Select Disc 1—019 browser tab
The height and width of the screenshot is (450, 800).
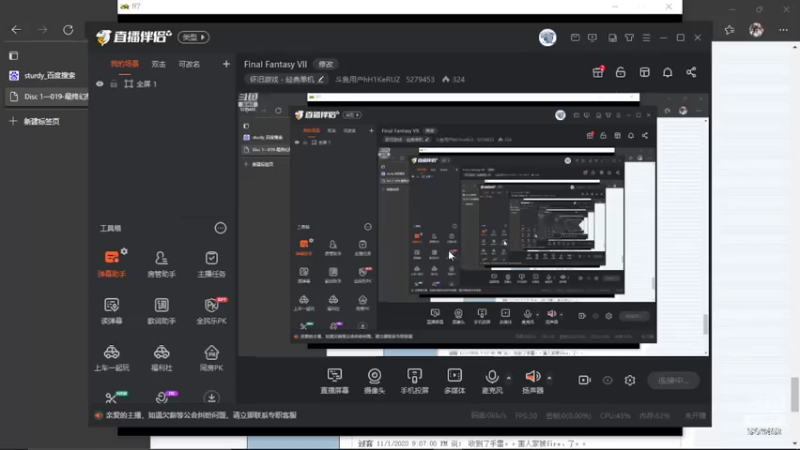pyautogui.click(x=46, y=96)
